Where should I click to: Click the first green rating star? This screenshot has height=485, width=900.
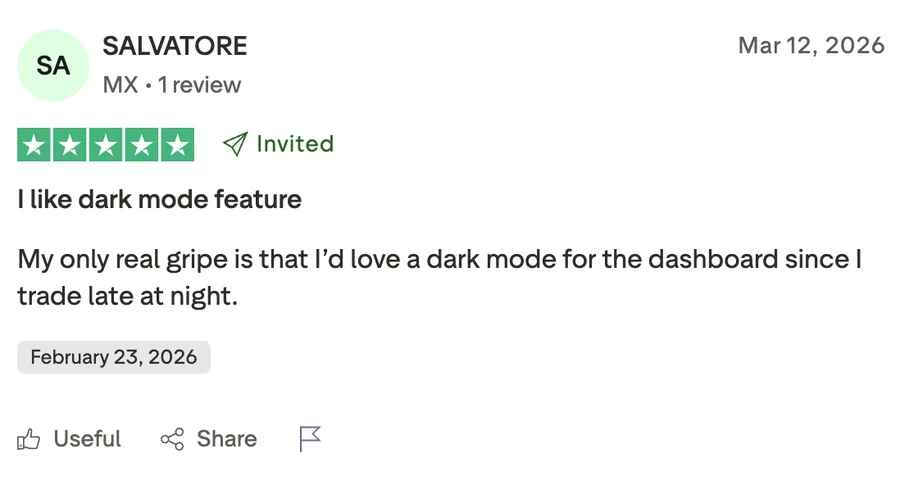34,145
